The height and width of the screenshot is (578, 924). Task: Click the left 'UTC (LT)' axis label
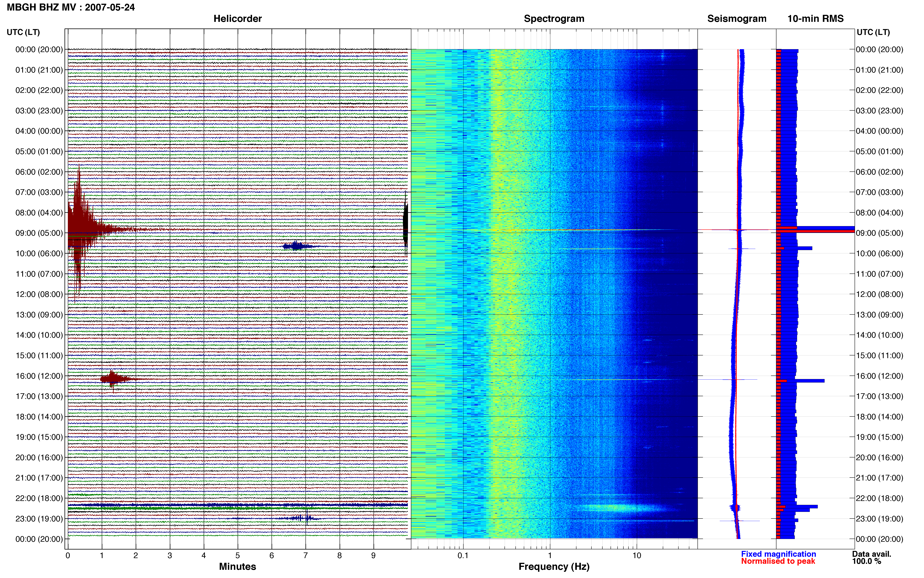(x=23, y=32)
